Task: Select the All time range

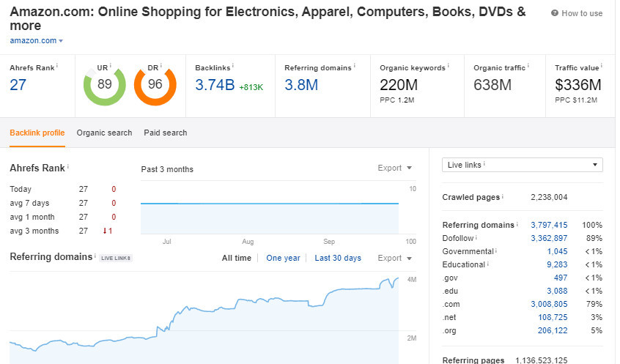Action: (237, 258)
